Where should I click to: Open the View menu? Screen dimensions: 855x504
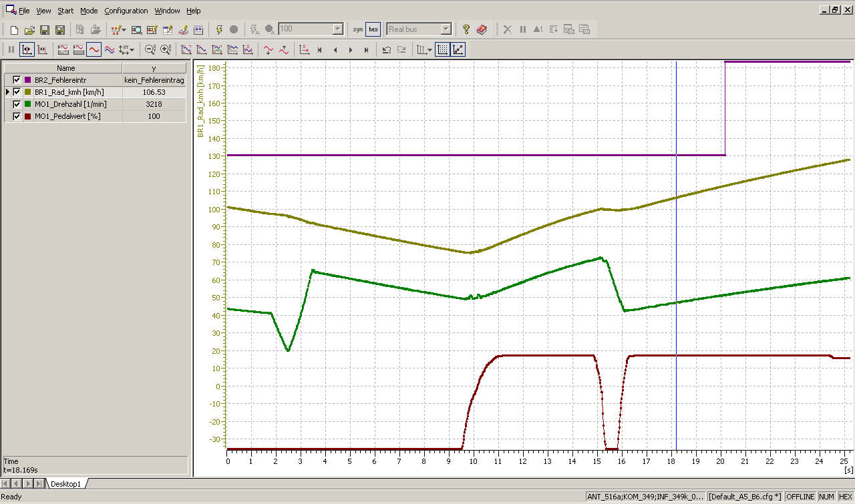(x=43, y=11)
